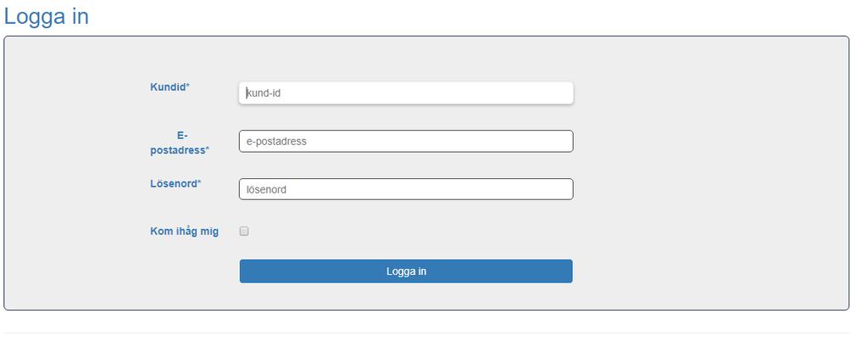Select the lösenord password field
The width and height of the screenshot is (868, 341).
click(x=406, y=189)
